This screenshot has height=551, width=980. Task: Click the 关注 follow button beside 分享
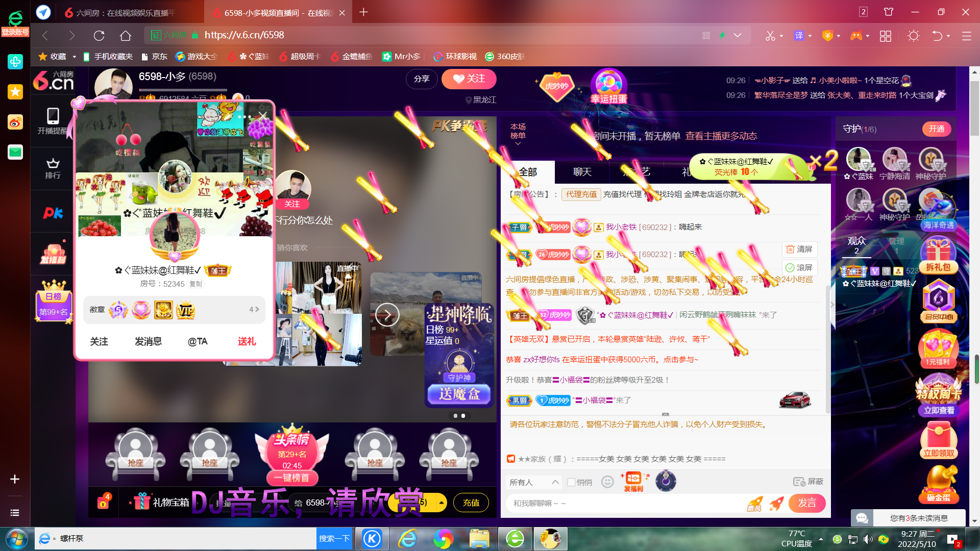pos(469,79)
